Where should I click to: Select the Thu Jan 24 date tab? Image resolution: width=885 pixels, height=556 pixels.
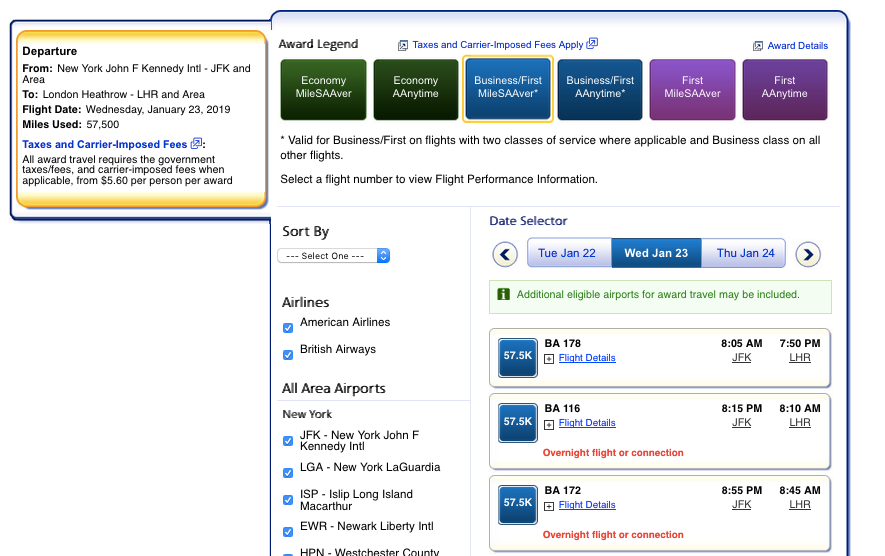click(745, 253)
